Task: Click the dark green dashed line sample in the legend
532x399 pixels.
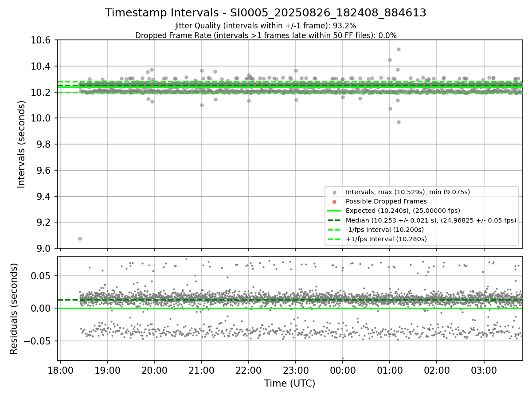Action: (335, 220)
